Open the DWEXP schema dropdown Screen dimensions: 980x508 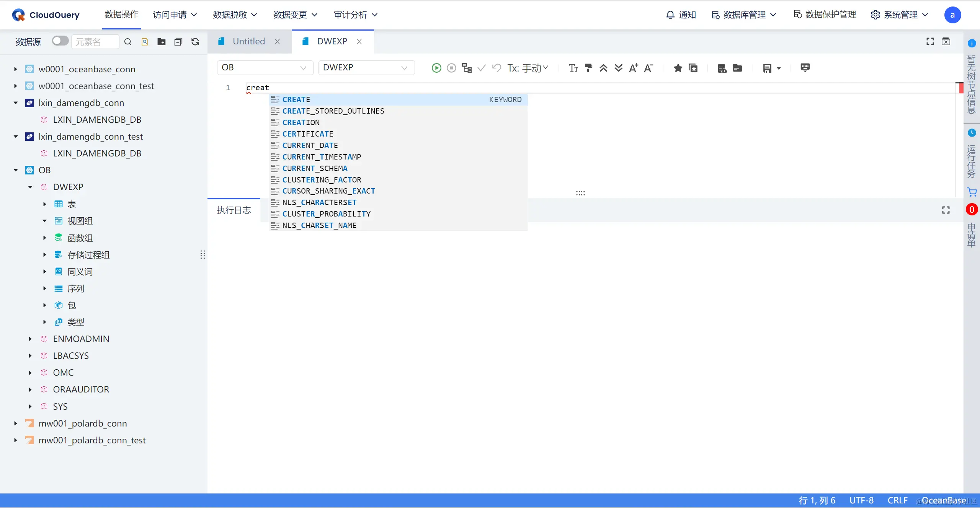click(366, 68)
